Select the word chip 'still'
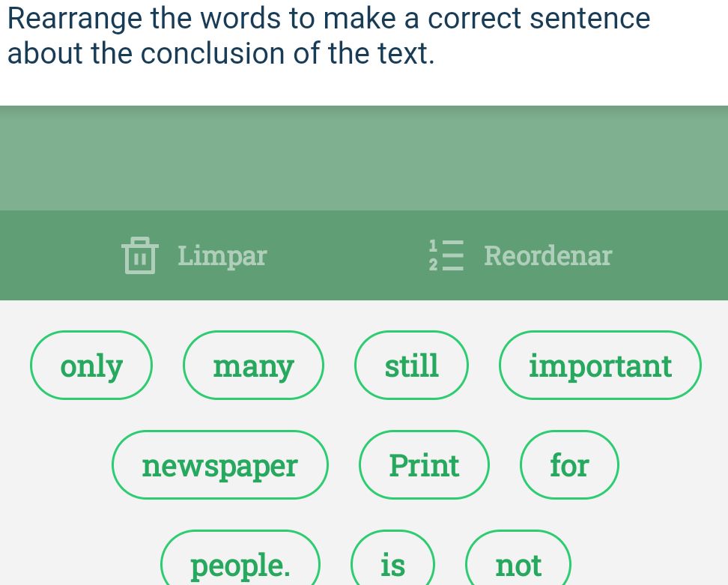The width and height of the screenshot is (728, 585). 411,366
